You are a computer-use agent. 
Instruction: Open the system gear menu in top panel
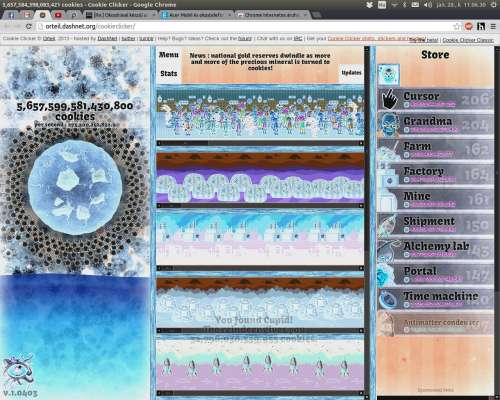[x=494, y=5]
